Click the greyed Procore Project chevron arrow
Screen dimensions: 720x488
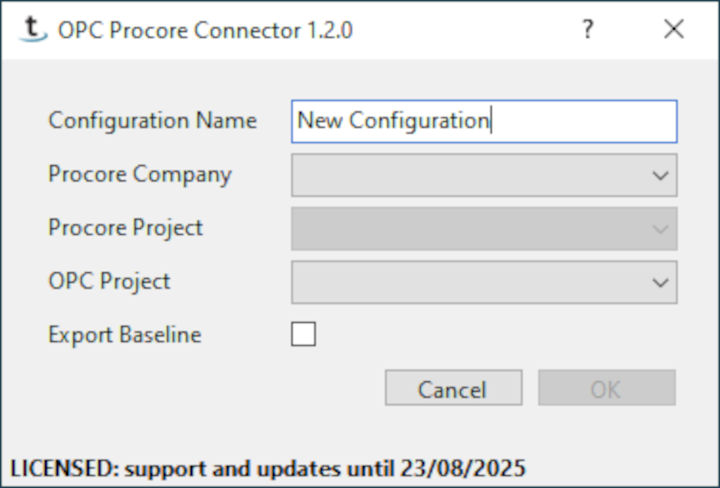point(660,229)
